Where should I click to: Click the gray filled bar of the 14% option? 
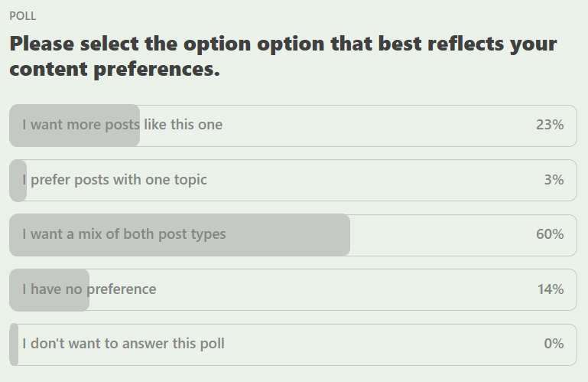tap(49, 289)
